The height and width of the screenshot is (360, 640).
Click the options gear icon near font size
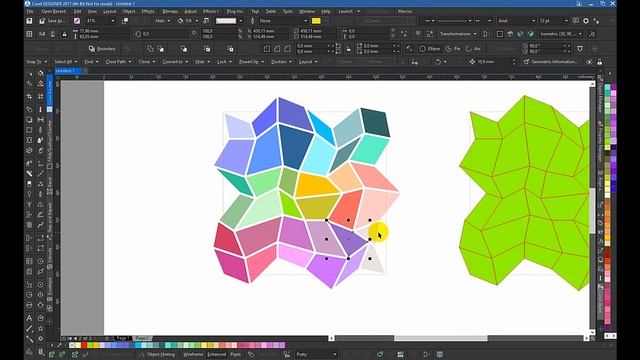click(x=586, y=21)
